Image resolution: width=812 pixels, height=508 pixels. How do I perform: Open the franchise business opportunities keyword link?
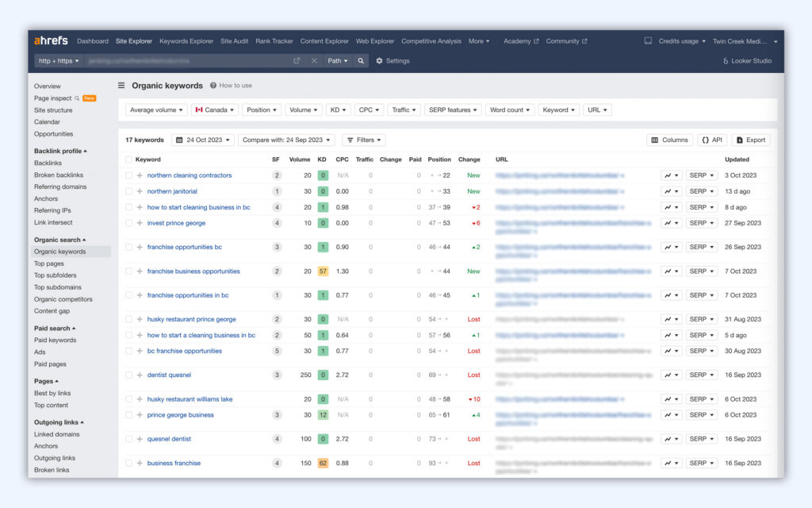tap(193, 271)
